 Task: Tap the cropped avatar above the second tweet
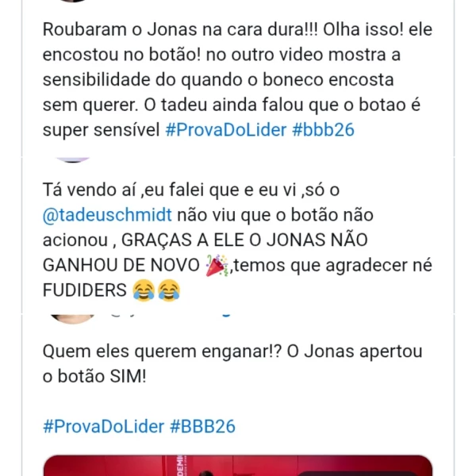73,160
